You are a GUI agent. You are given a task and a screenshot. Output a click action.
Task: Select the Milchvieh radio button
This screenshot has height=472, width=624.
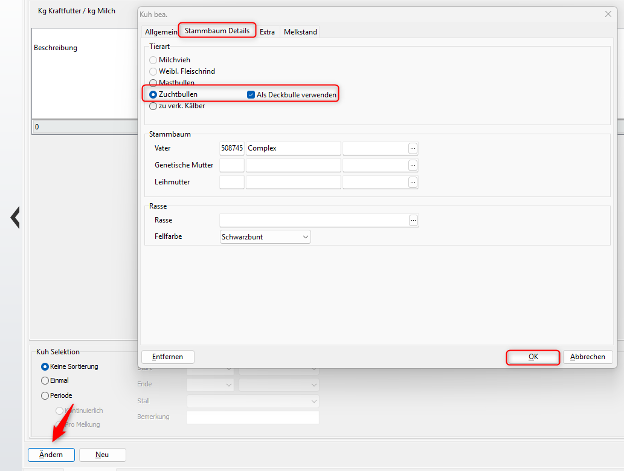[153, 61]
